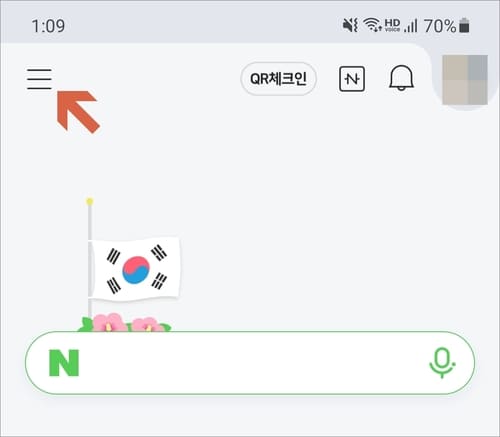Image resolution: width=500 pixels, height=437 pixels.
Task: Tap the HD Voice indicator
Action: (x=392, y=25)
